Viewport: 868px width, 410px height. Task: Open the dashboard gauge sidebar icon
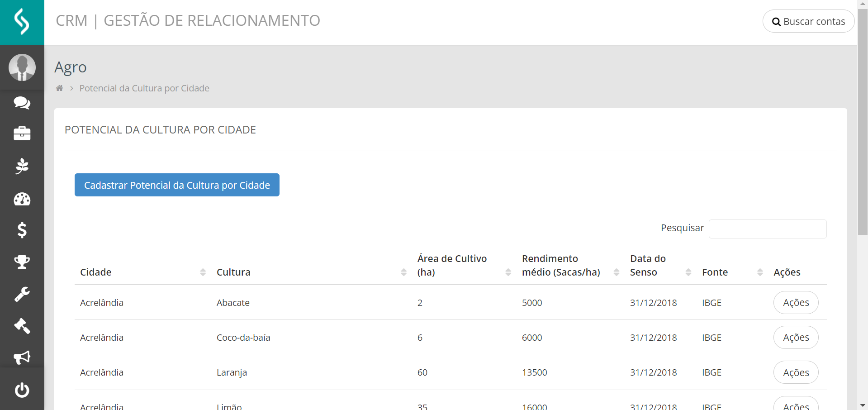pyautogui.click(x=22, y=199)
